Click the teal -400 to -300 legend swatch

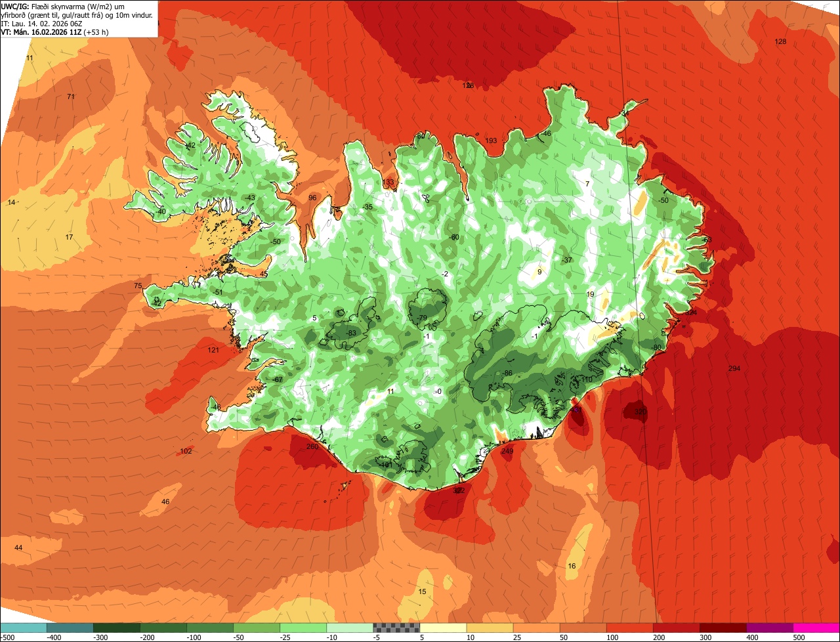(70, 628)
